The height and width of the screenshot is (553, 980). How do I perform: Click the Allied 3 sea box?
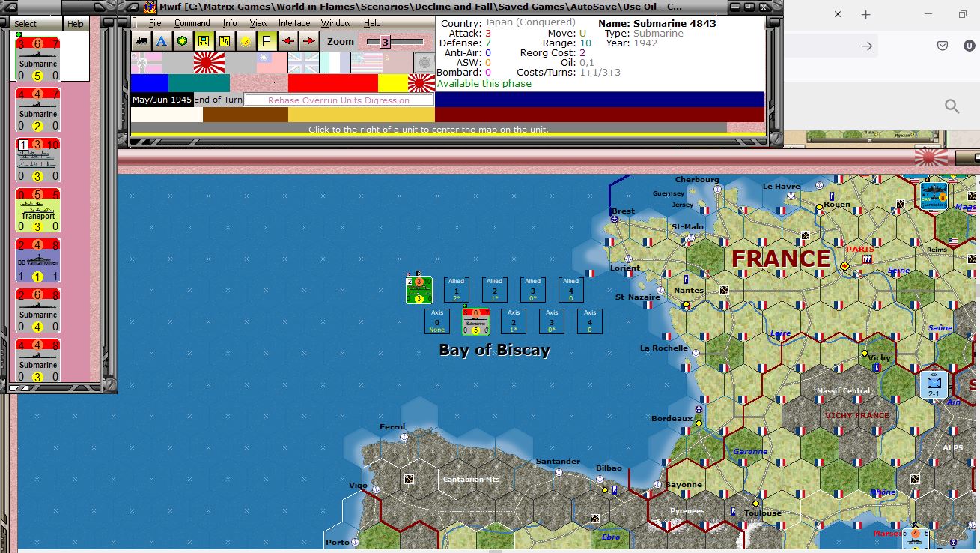click(532, 290)
